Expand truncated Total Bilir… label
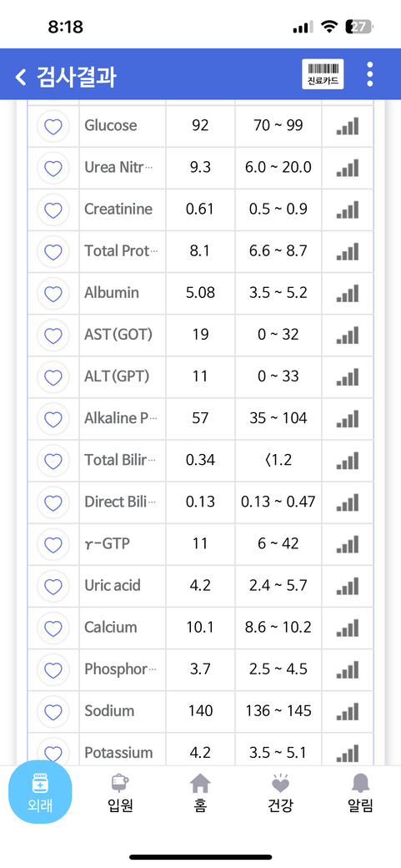This screenshot has width=401, height=868. 121,460
